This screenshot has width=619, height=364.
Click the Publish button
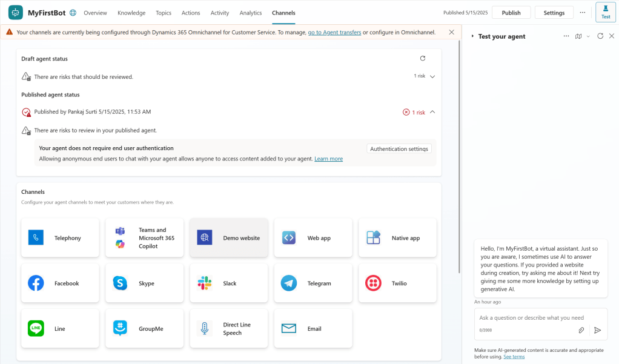(x=511, y=13)
